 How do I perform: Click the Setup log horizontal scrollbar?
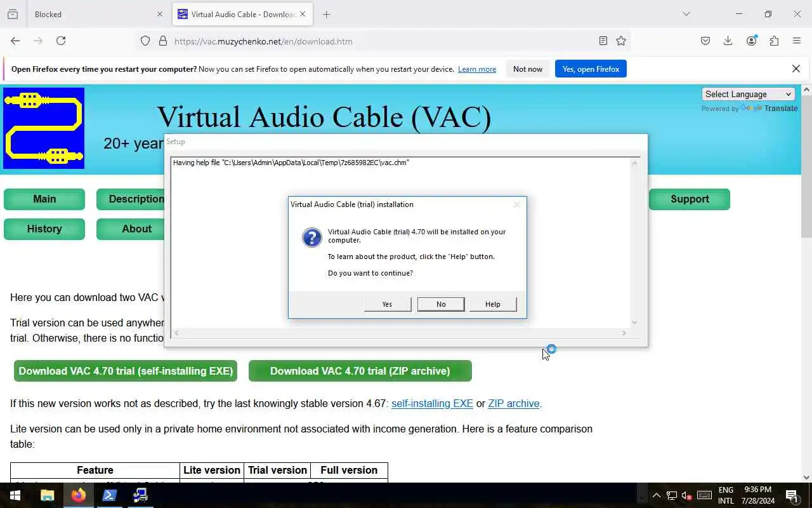400,333
